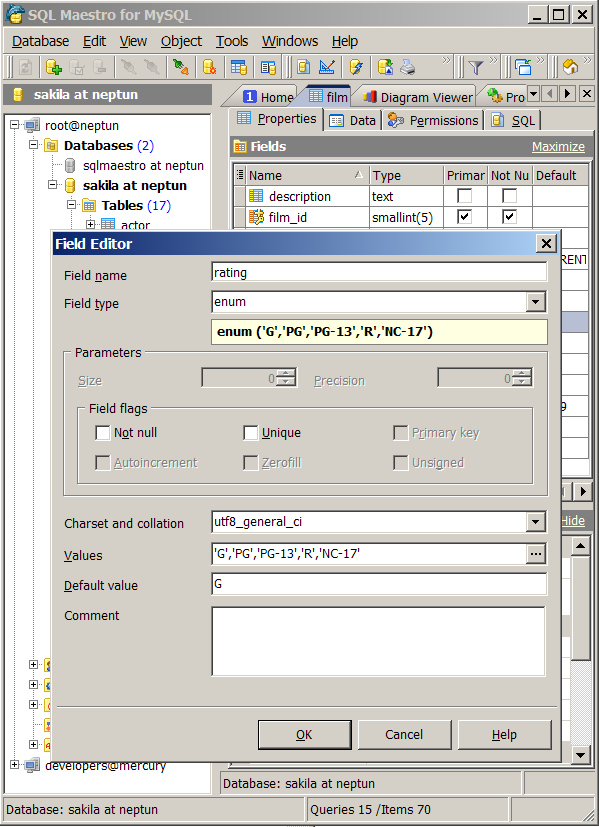Image resolution: width=599 pixels, height=827 pixels.
Task: Click the Fields panel header icon
Action: click(240, 146)
